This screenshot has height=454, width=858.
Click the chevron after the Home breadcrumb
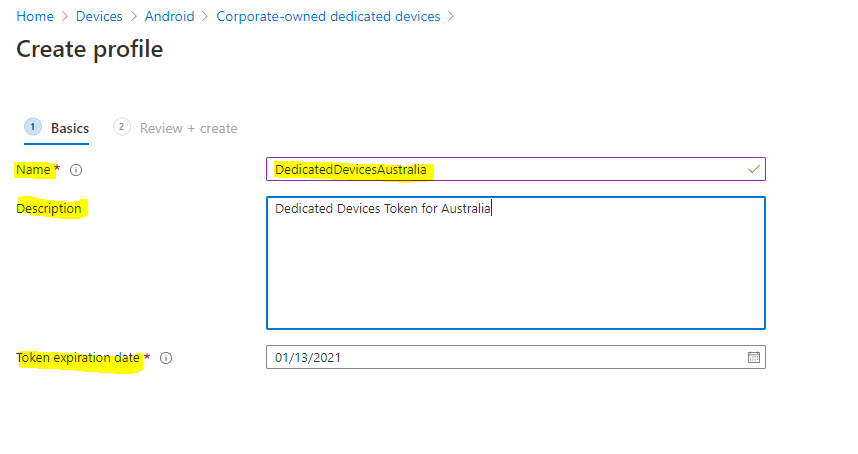[x=65, y=17]
